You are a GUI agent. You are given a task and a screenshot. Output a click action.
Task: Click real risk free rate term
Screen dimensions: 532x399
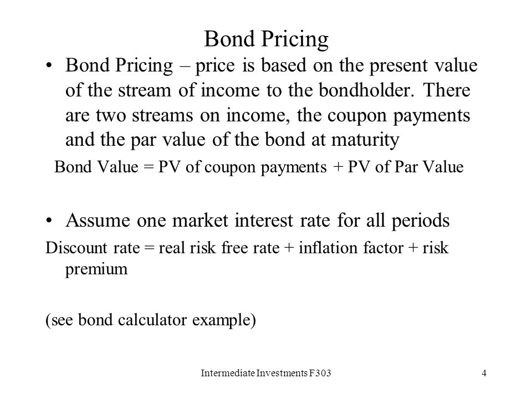(219, 248)
